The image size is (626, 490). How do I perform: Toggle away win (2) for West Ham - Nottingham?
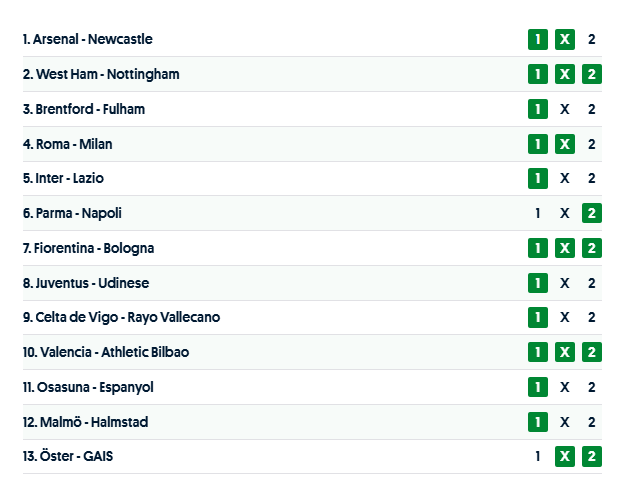[x=592, y=74]
